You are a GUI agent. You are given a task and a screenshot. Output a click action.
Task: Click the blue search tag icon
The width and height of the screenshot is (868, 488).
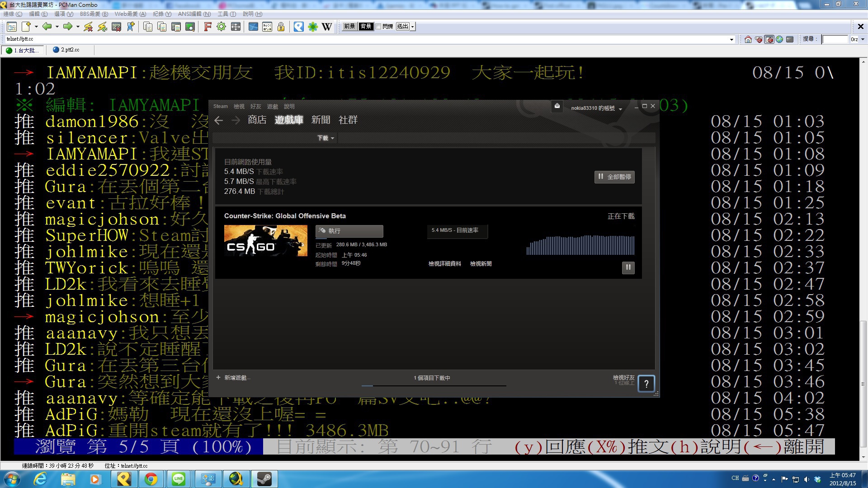click(x=299, y=27)
